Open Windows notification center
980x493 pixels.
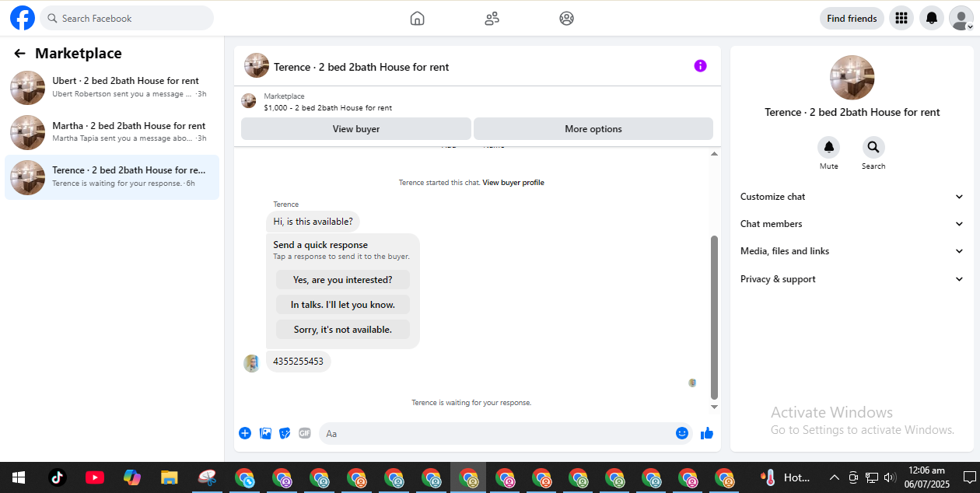point(969,477)
